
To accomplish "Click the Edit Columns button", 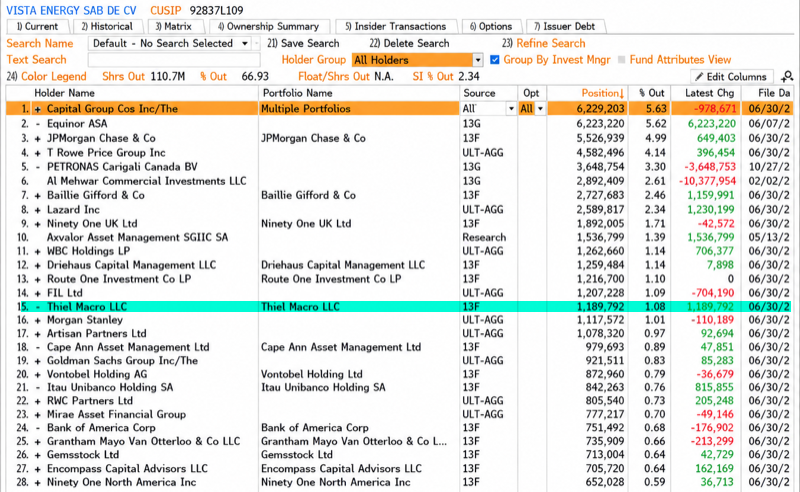I will click(x=732, y=77).
